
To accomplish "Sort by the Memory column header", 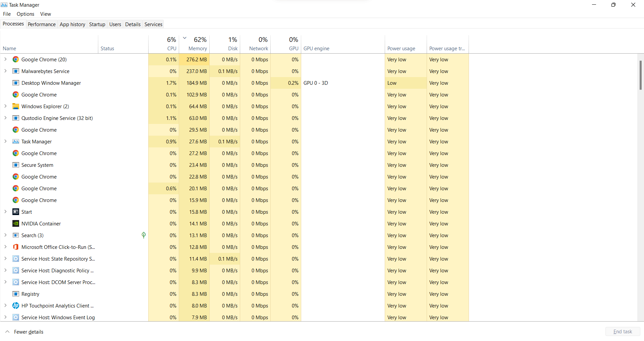I will pyautogui.click(x=194, y=44).
